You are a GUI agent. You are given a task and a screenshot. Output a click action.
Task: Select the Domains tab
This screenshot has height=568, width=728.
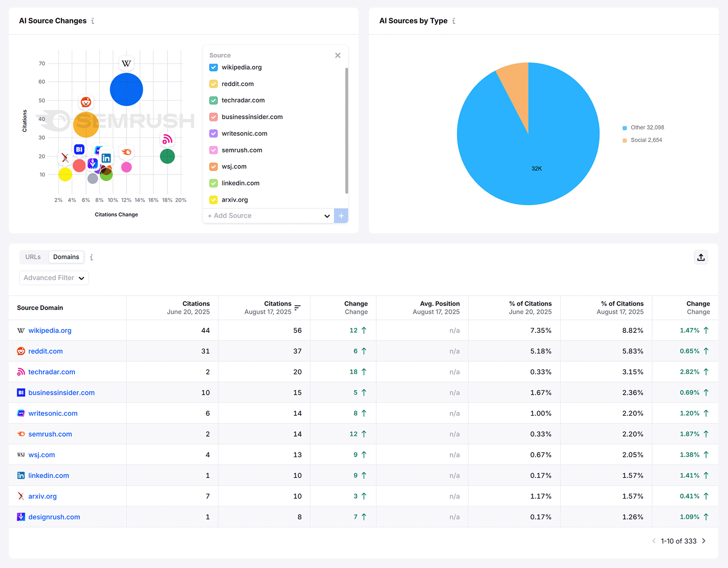(66, 257)
